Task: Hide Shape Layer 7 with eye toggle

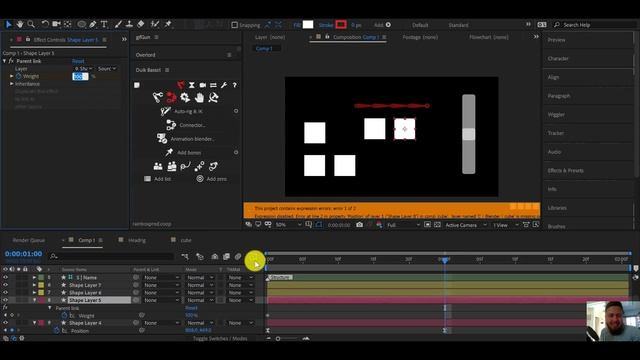Action: click(x=5, y=285)
